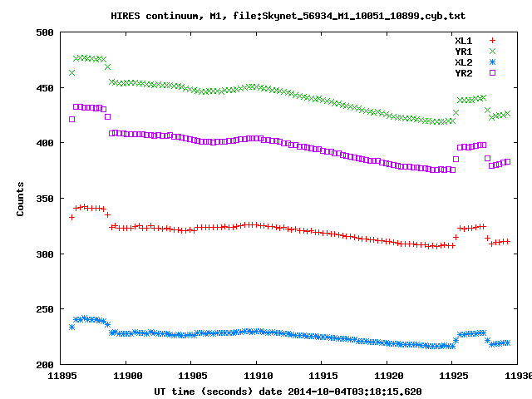Image resolution: width=532 pixels, height=399 pixels.
Task: Click the green cross marker beside YR1
Action: 492,52
